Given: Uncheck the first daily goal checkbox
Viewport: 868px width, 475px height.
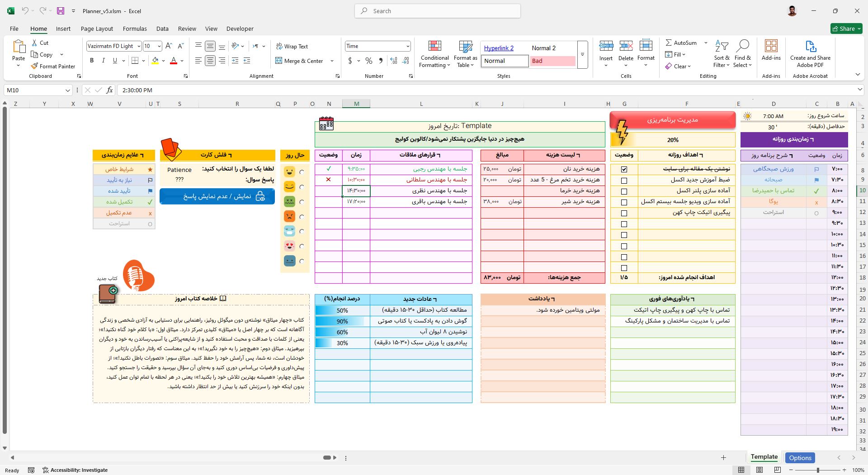Looking at the screenshot, I should point(624,169).
